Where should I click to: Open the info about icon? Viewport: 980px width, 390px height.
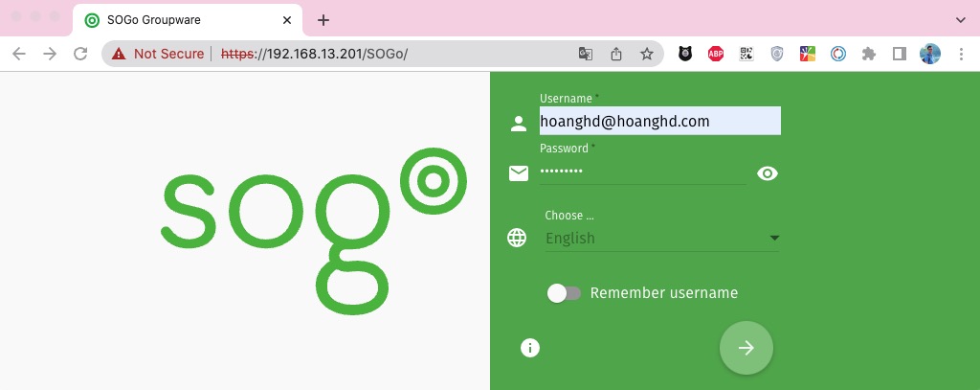(530, 348)
